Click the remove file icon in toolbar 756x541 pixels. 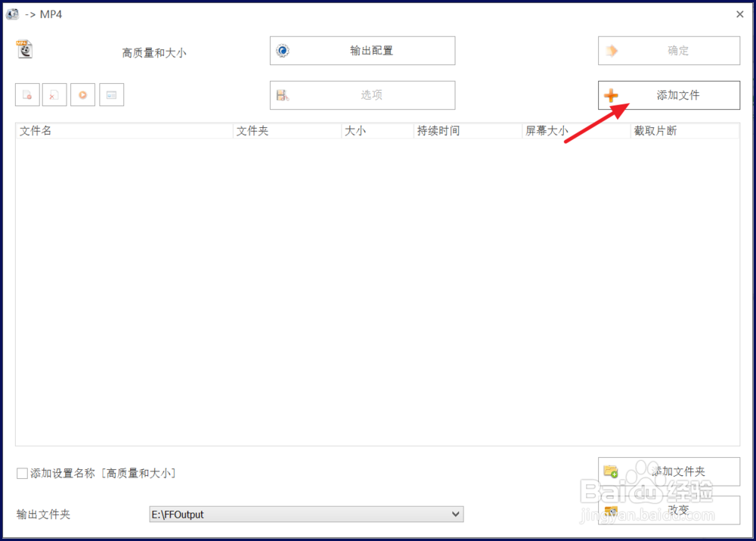pos(26,94)
